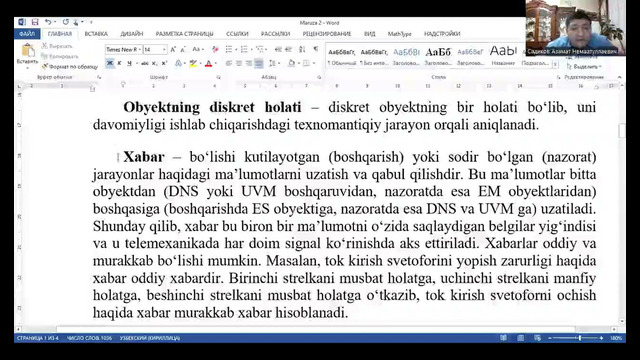
Task: Switch to the РЕЦЕНЗИРОВАНИЕ tab
Action: pyautogui.click(x=327, y=34)
